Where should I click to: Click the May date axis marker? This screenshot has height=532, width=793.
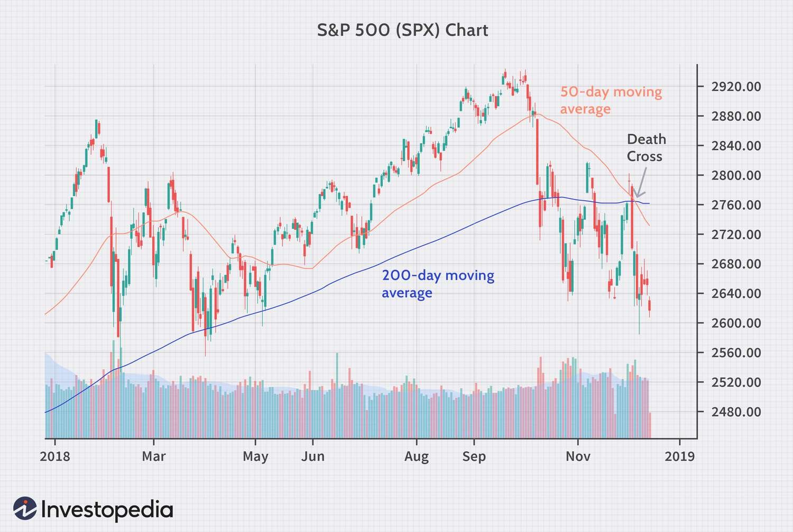pos(255,456)
